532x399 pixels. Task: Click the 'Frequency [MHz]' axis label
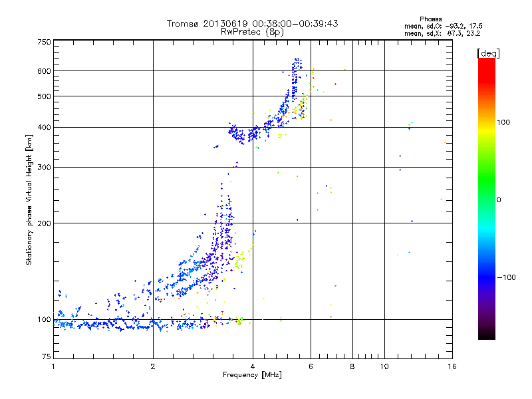point(252,375)
